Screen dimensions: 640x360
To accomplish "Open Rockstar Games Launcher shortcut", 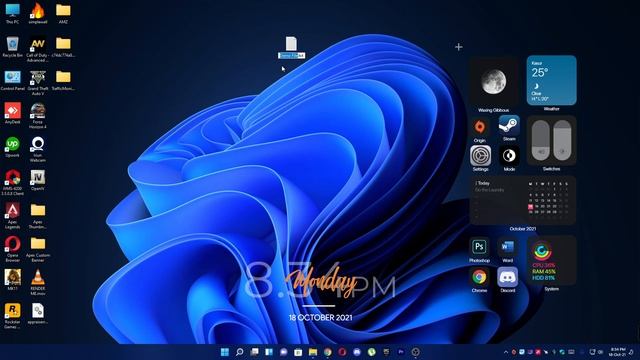I will [x=12, y=315].
